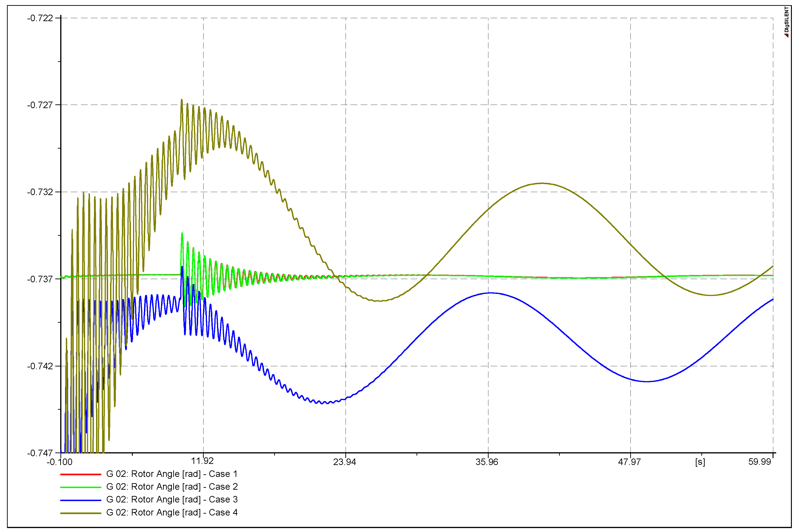Viewport: 800px width, 532px height.
Task: Click the y-axis label -0.732
Action: point(40,192)
